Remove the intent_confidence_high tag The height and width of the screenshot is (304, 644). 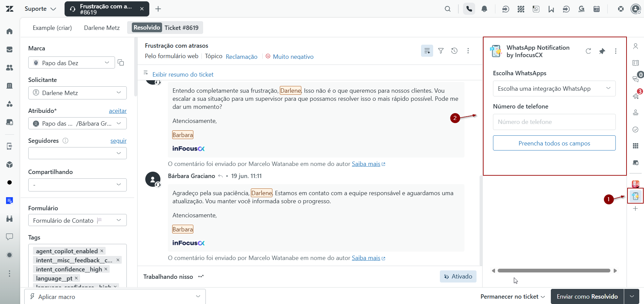click(x=106, y=269)
